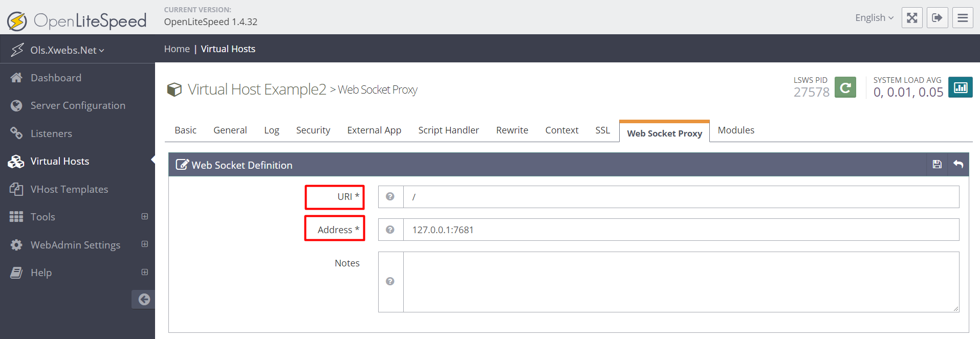The image size is (980, 339).
Task: Click the VHost Templates copy icon
Action: [x=16, y=189]
